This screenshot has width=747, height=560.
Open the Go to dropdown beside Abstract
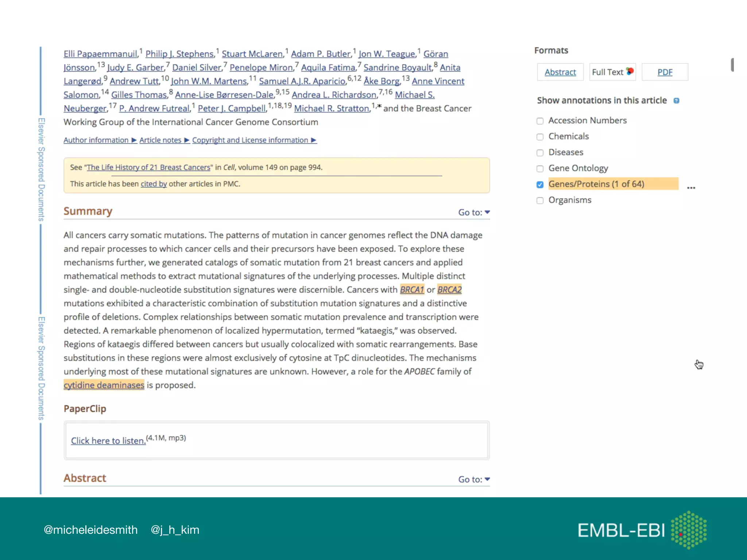point(474,479)
